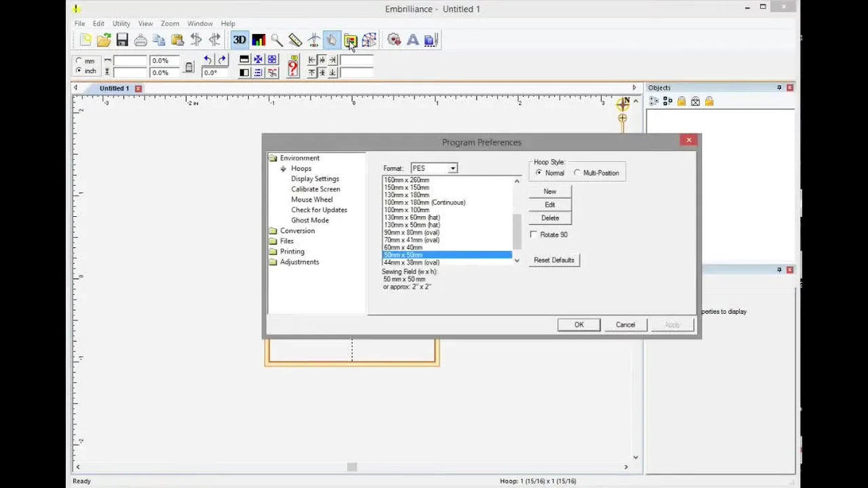The height and width of the screenshot is (488, 868).
Task: Click the New hoop button
Action: coord(550,192)
